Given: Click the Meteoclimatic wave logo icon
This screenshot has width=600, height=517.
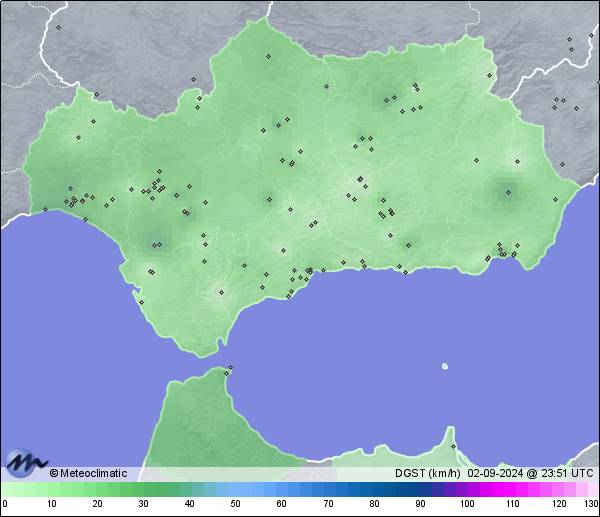Looking at the screenshot, I should click(x=26, y=463).
